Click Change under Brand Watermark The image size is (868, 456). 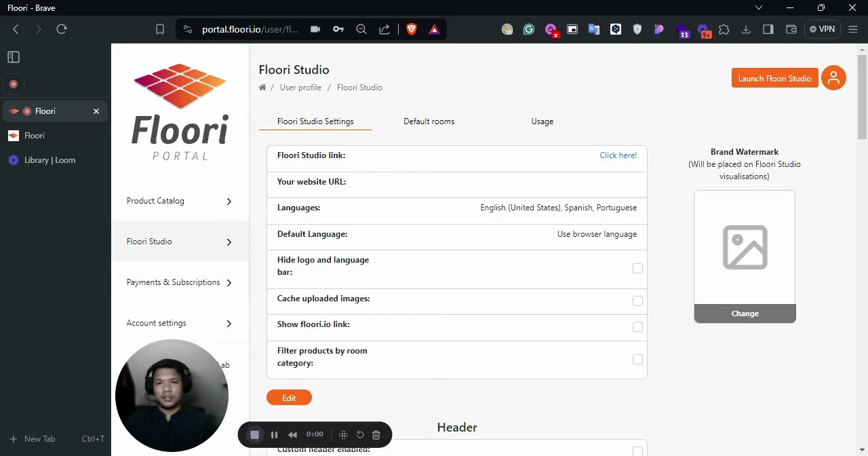pos(745,313)
